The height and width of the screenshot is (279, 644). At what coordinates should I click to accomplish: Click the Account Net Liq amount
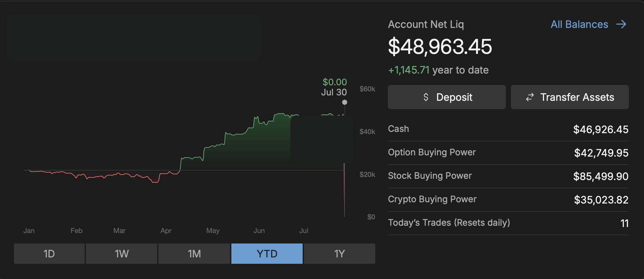point(440,47)
